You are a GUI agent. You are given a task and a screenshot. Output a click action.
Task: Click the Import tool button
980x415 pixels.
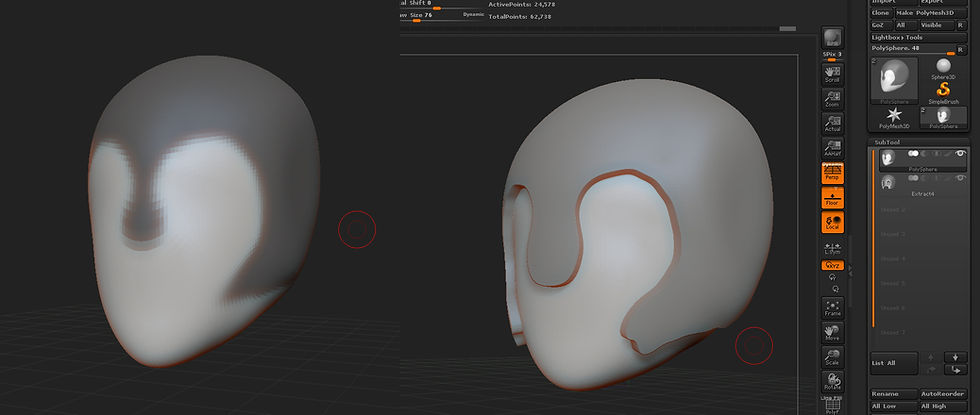[894, 2]
